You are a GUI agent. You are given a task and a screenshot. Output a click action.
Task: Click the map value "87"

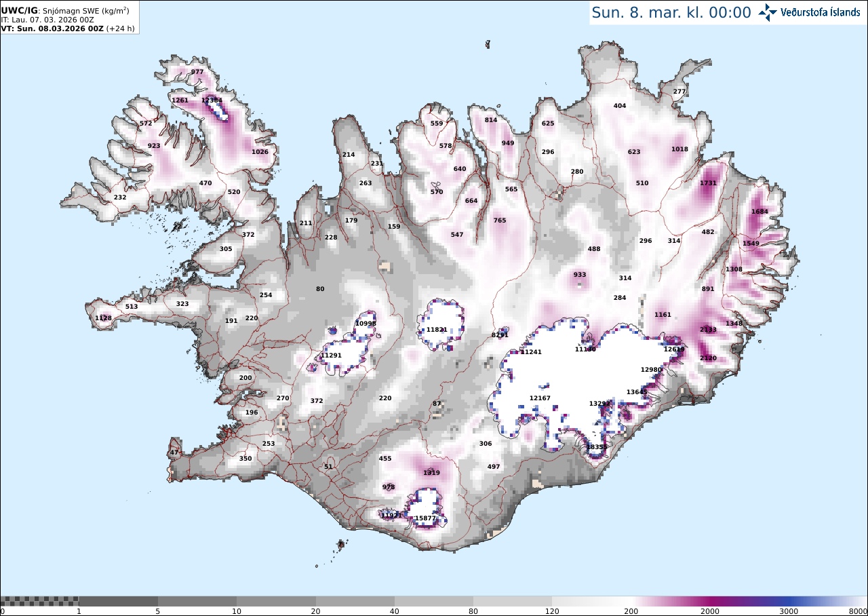tap(437, 404)
